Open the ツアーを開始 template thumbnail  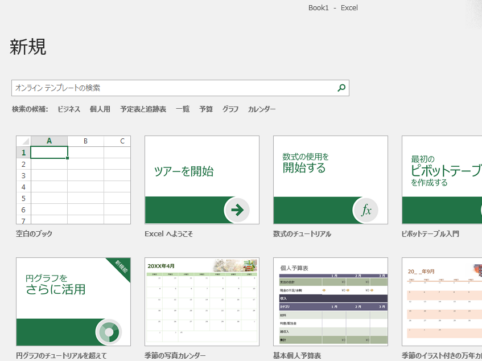[x=202, y=180]
